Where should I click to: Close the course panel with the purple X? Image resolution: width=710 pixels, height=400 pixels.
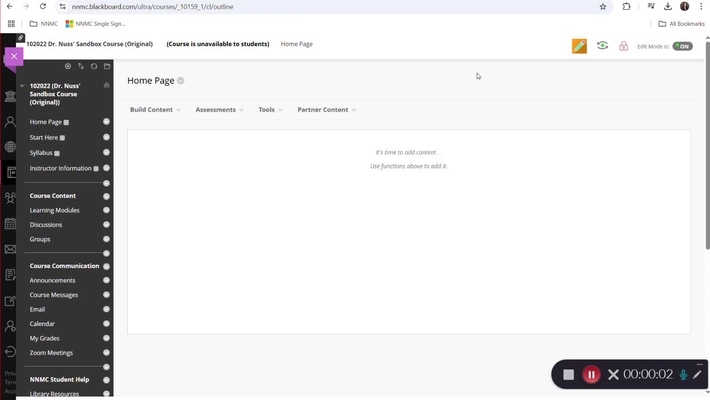(14, 57)
